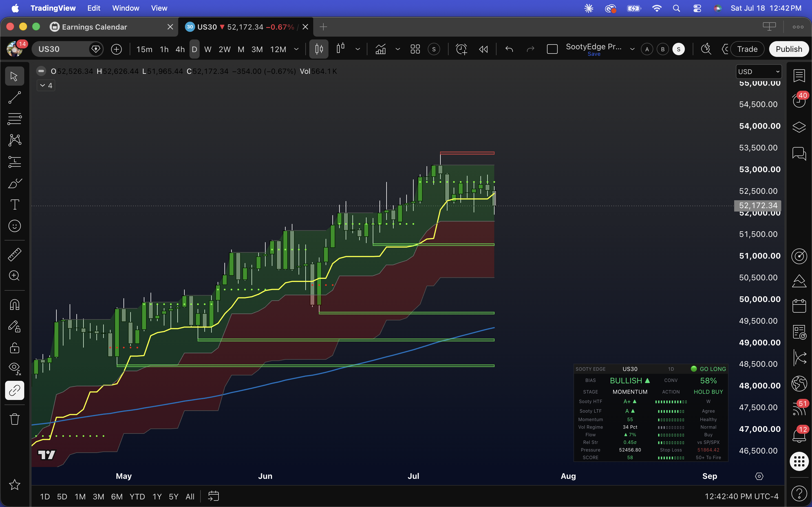This screenshot has height=507, width=812.
Task: Toggle magnet mode for drawings
Action: (14, 304)
